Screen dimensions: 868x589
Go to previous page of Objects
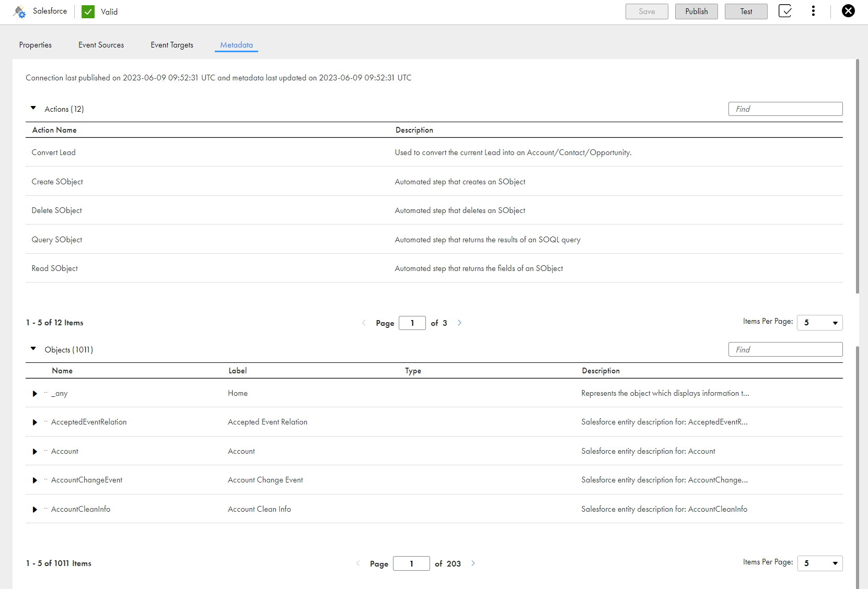[x=358, y=563]
